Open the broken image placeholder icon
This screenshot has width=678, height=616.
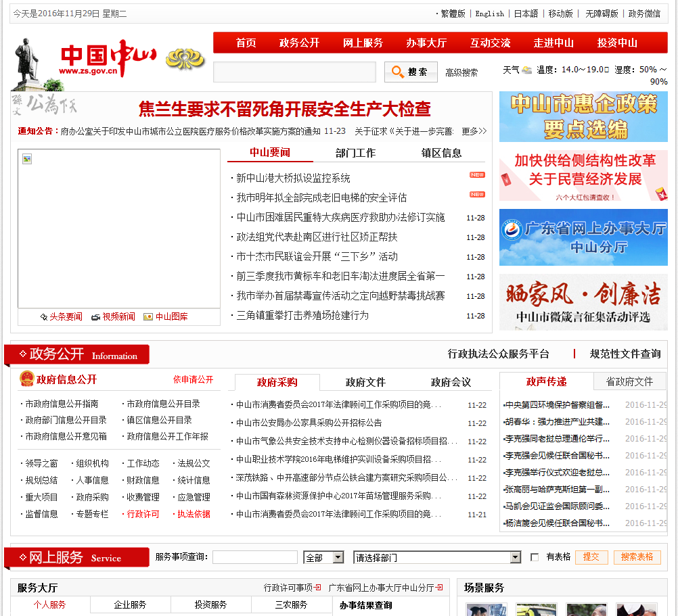click(27, 159)
